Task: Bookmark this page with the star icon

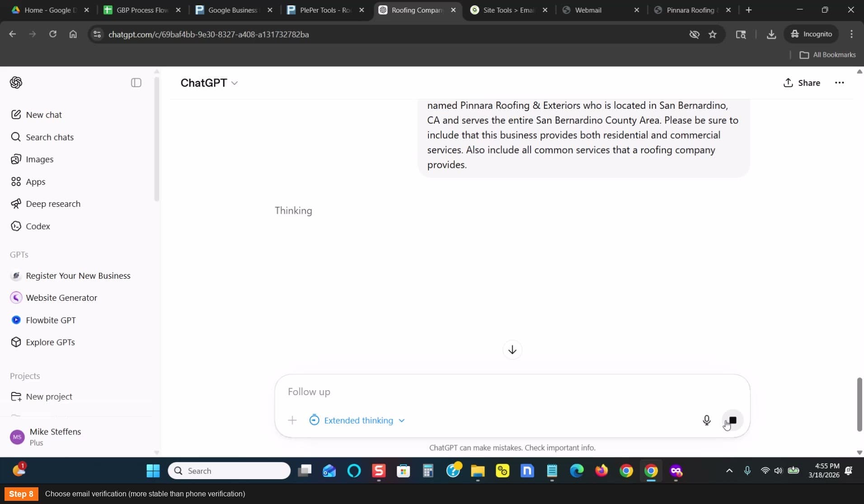Action: tap(713, 34)
